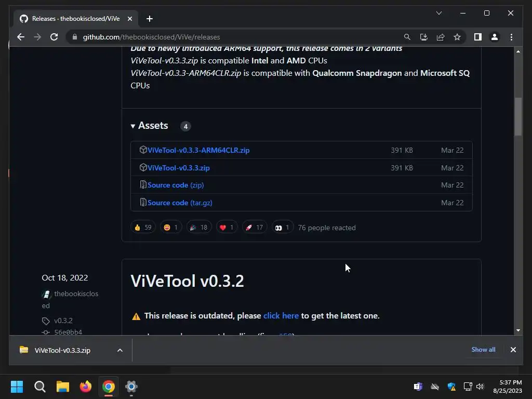Follow the 'click here' latest release link
This screenshot has height=399, width=532.
coord(281,315)
